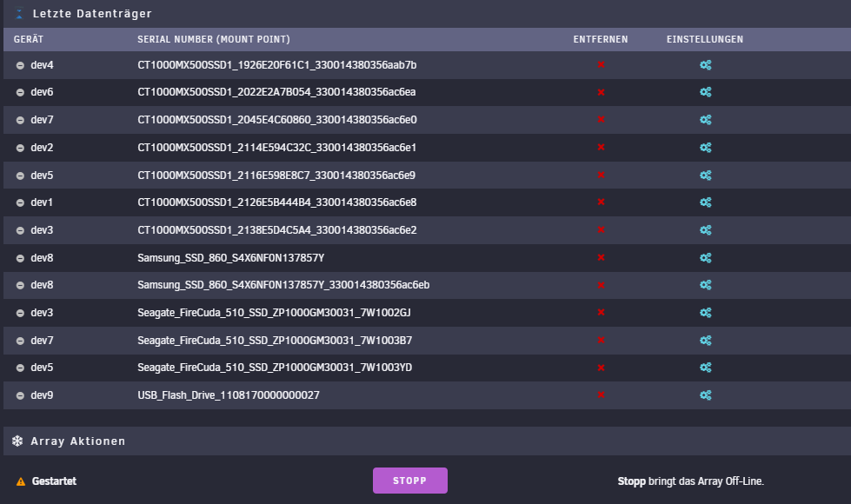Select the dev4 device name
Image resolution: width=851 pixels, height=504 pixels.
coord(42,65)
